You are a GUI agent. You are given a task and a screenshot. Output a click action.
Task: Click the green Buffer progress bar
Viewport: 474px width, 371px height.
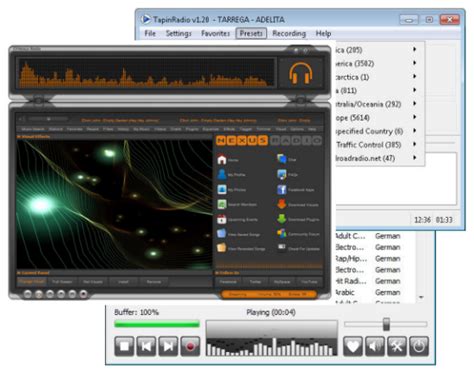click(157, 324)
